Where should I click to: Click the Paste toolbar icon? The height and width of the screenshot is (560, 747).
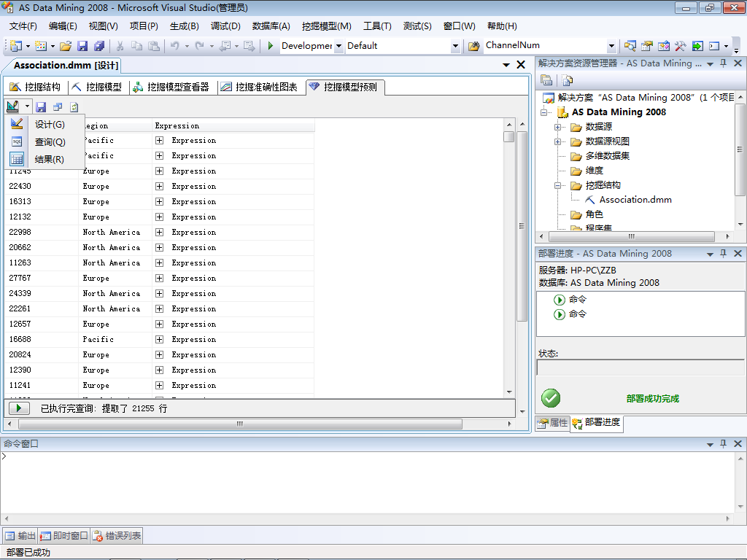(154, 46)
